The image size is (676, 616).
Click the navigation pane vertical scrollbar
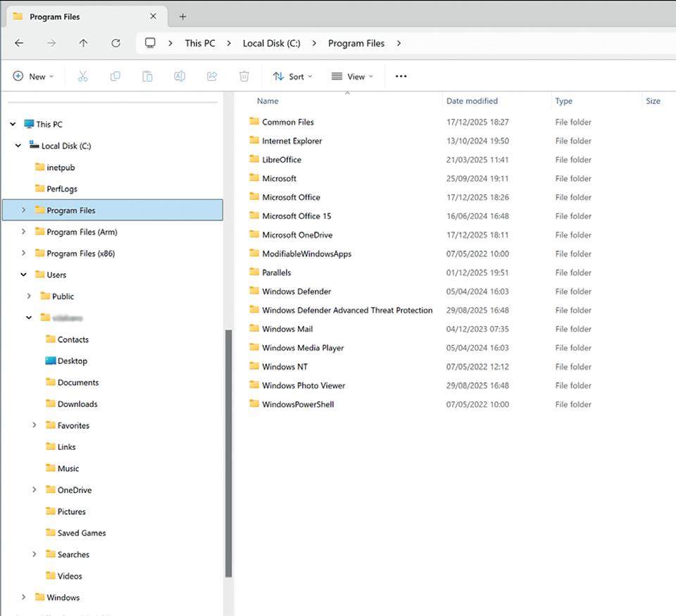[228, 453]
